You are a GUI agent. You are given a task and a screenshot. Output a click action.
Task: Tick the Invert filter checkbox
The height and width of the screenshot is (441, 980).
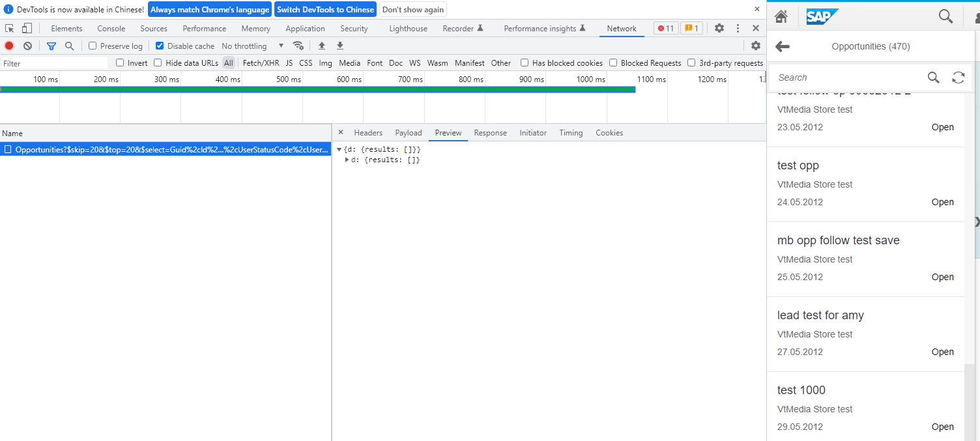coord(120,63)
